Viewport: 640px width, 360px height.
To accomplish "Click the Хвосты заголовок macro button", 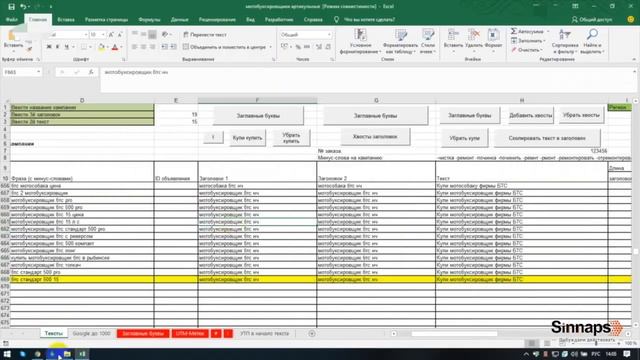I will pyautogui.click(x=375, y=137).
